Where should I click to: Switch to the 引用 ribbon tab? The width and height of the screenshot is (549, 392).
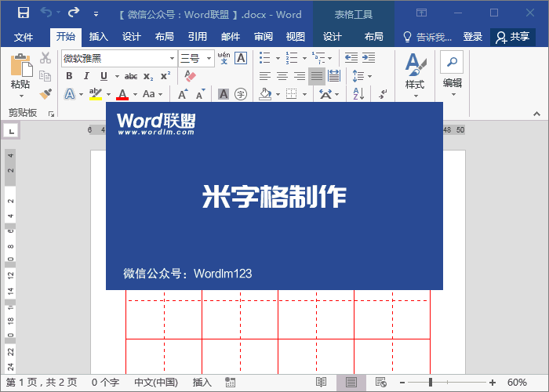coord(198,37)
